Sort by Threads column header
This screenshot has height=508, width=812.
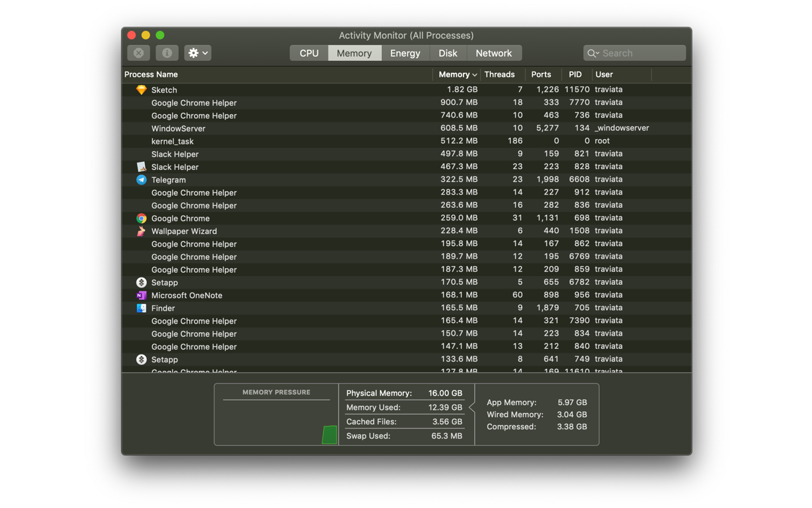[x=499, y=74]
